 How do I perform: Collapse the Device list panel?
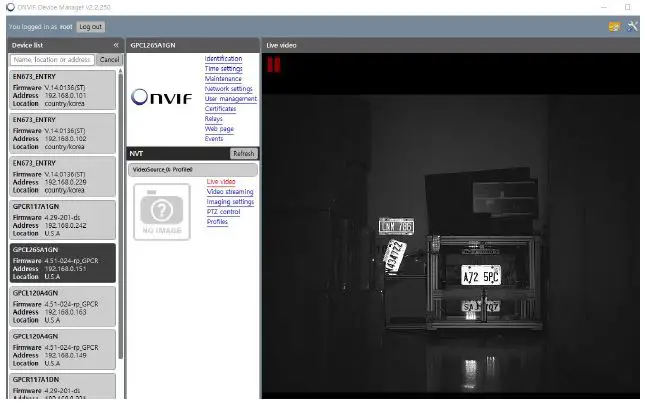(x=116, y=45)
